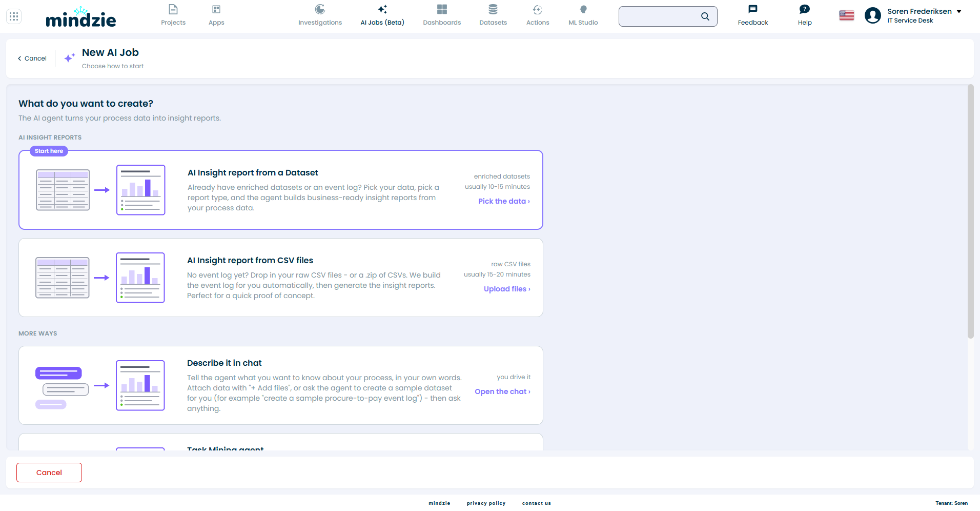
Task: Click the Describe it in chat title
Action: pos(224,363)
